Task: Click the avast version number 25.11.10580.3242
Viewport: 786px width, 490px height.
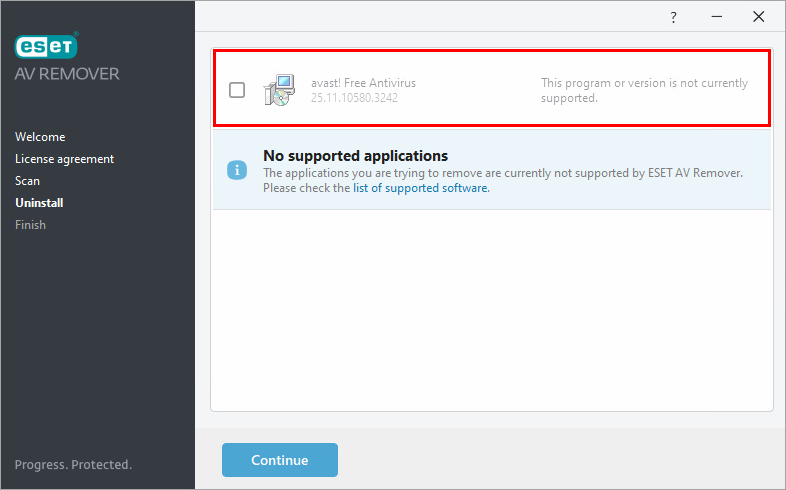Action: 356,98
